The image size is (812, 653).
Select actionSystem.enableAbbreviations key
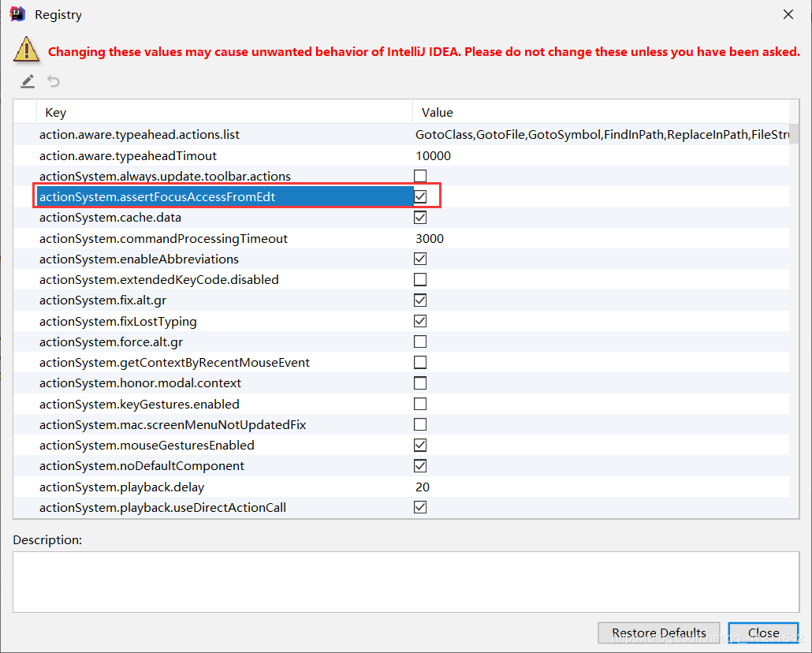point(139,259)
